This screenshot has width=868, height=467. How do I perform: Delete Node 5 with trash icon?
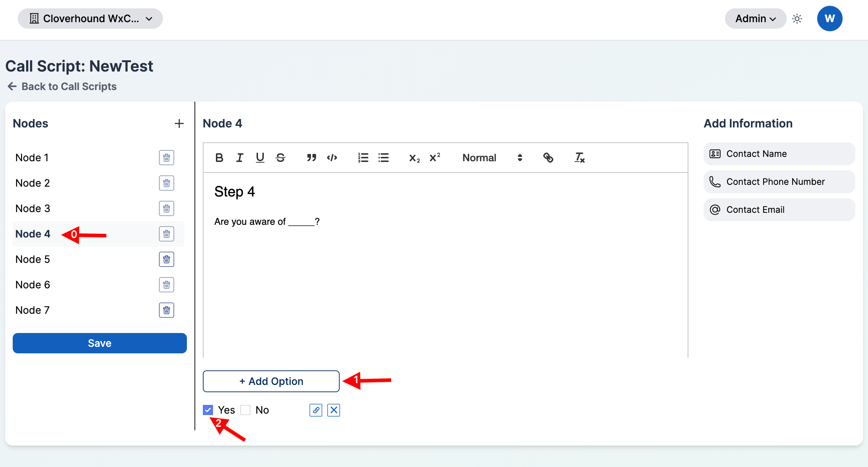[167, 259]
